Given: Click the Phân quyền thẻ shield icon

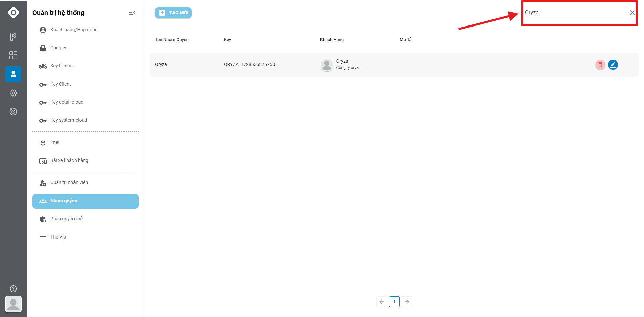Looking at the screenshot, I should point(43,219).
